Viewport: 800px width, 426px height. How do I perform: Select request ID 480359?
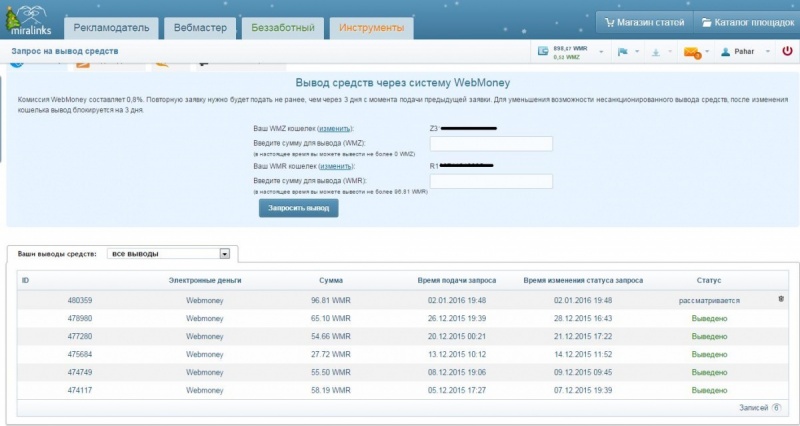click(80, 300)
